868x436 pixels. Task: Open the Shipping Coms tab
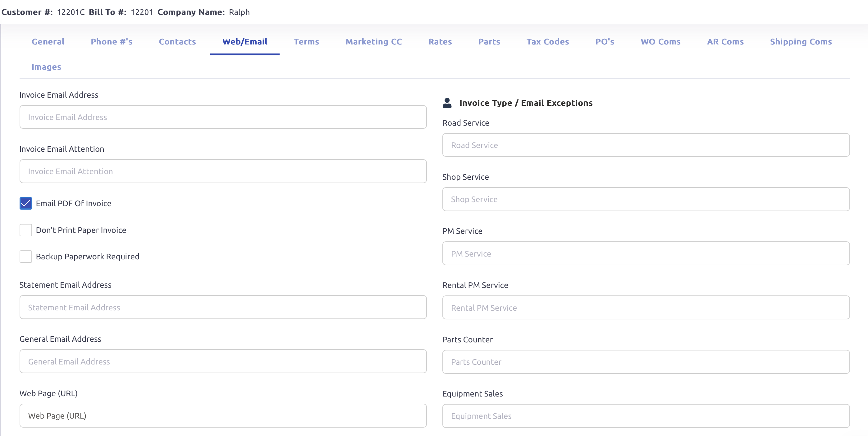coord(801,41)
